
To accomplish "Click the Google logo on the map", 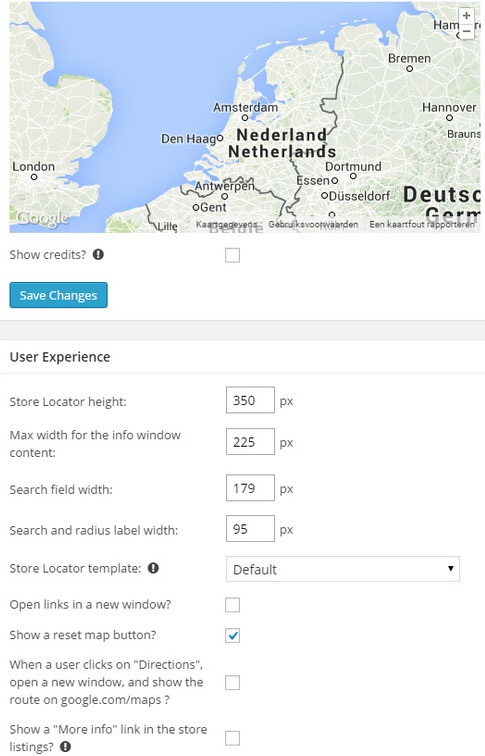I will [42, 218].
